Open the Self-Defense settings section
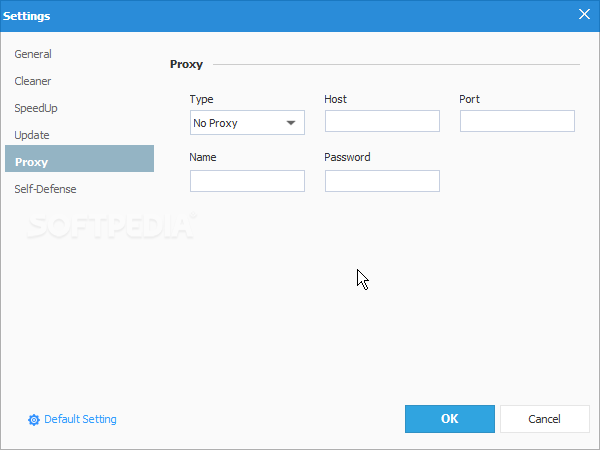This screenshot has width=600, height=450. [x=45, y=189]
